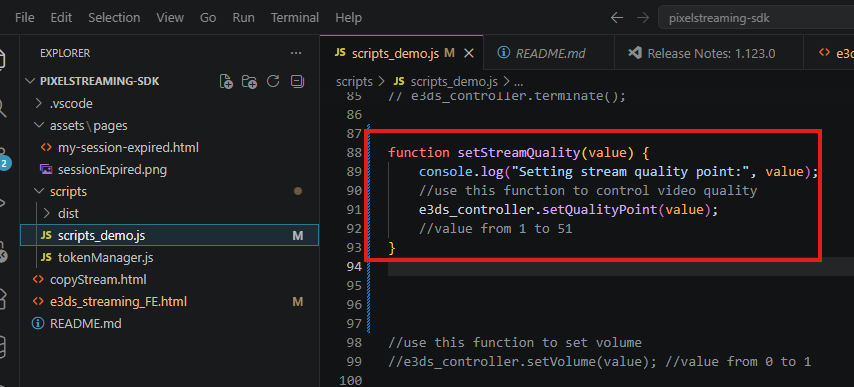This screenshot has width=854, height=387.
Task: Open the Help menu
Action: 349,17
